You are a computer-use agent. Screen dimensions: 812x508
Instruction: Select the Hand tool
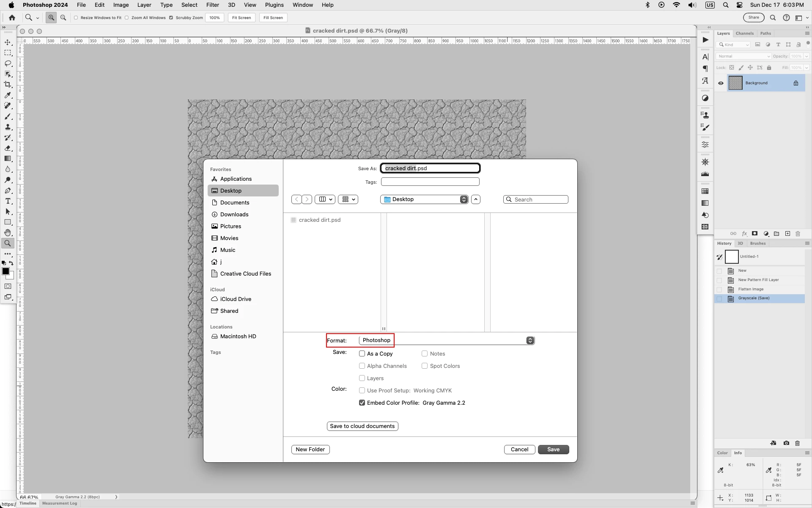(8, 233)
